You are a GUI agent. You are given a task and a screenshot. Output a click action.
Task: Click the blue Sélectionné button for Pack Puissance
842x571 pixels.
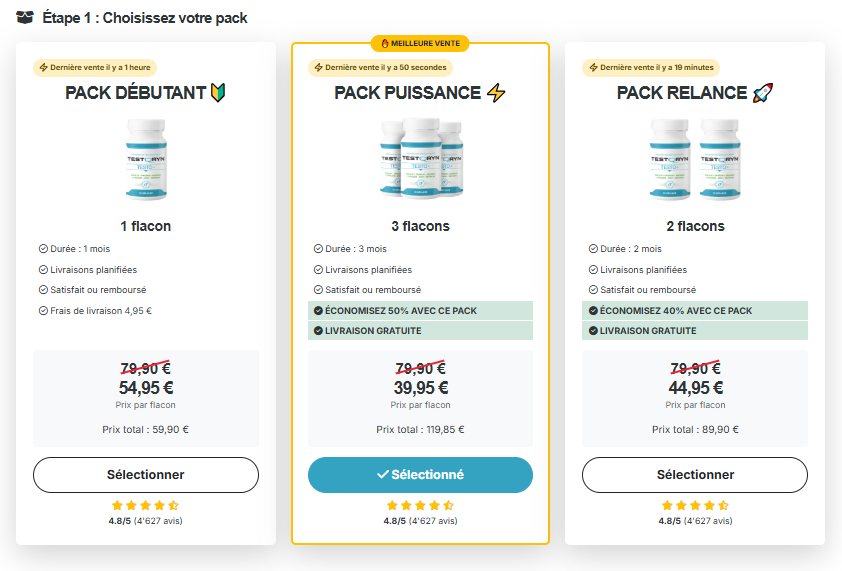pyautogui.click(x=420, y=475)
